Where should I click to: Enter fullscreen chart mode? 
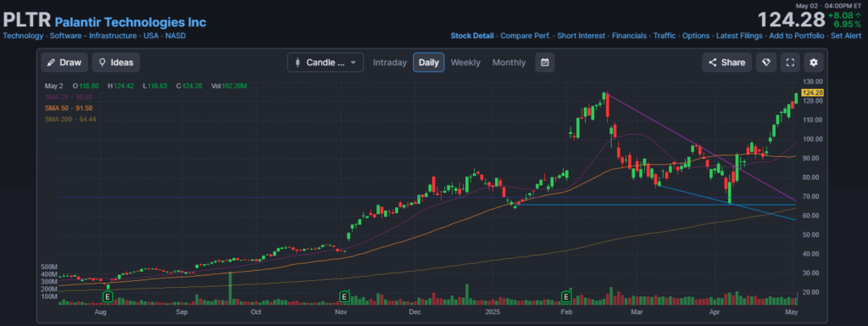[x=790, y=63]
